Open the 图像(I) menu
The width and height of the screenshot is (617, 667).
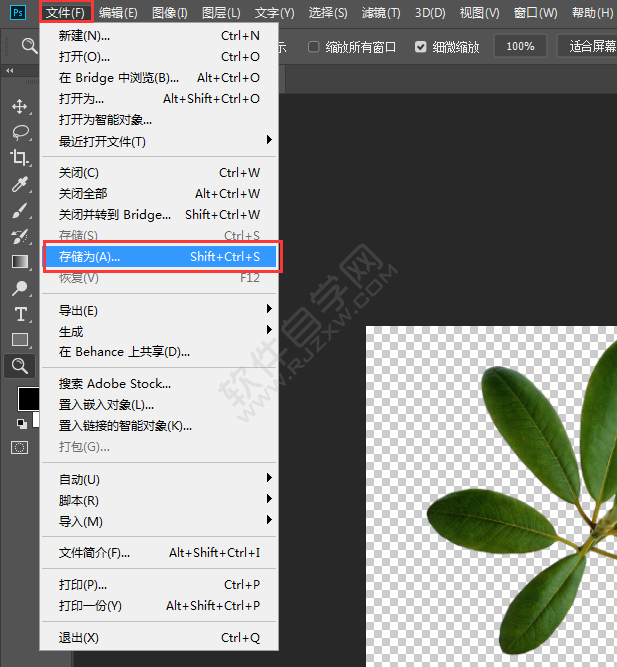[x=170, y=13]
